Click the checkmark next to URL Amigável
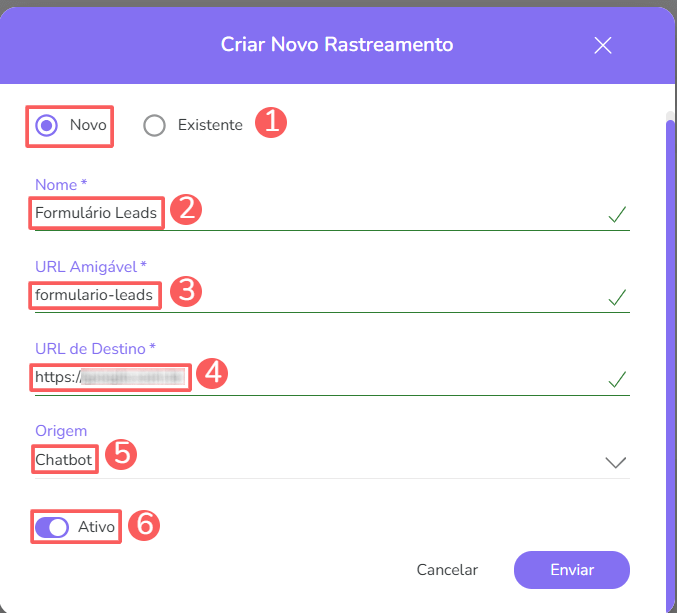 coord(617,296)
